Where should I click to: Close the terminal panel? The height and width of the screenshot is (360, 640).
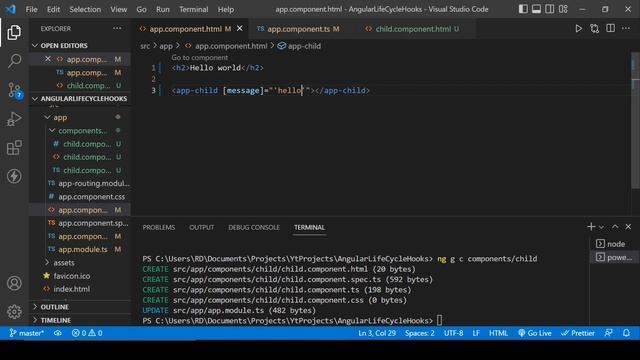(x=628, y=227)
